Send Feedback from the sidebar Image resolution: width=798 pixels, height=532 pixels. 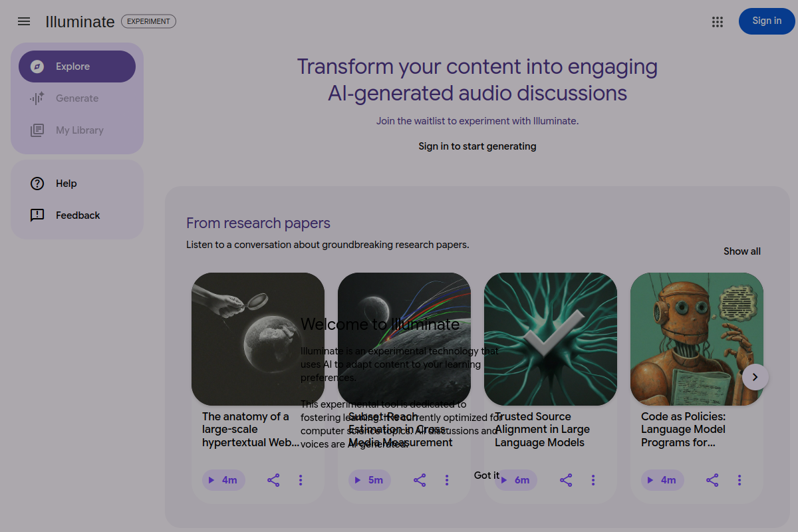click(x=77, y=215)
